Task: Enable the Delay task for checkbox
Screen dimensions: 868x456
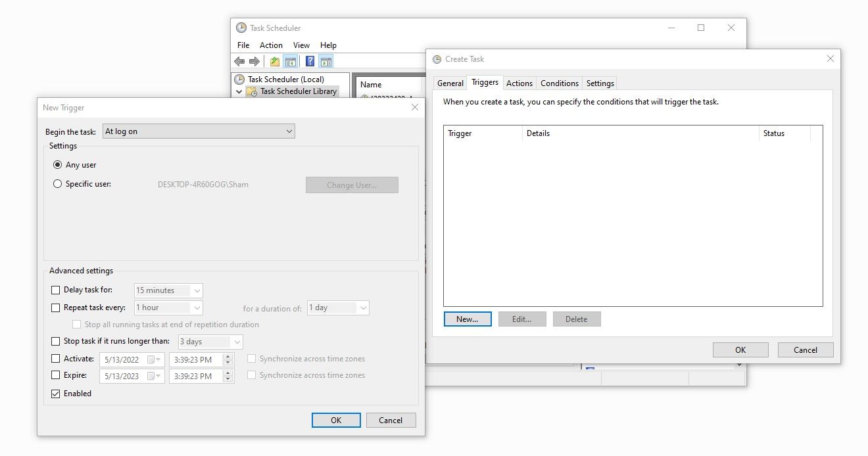Action: pyautogui.click(x=55, y=290)
